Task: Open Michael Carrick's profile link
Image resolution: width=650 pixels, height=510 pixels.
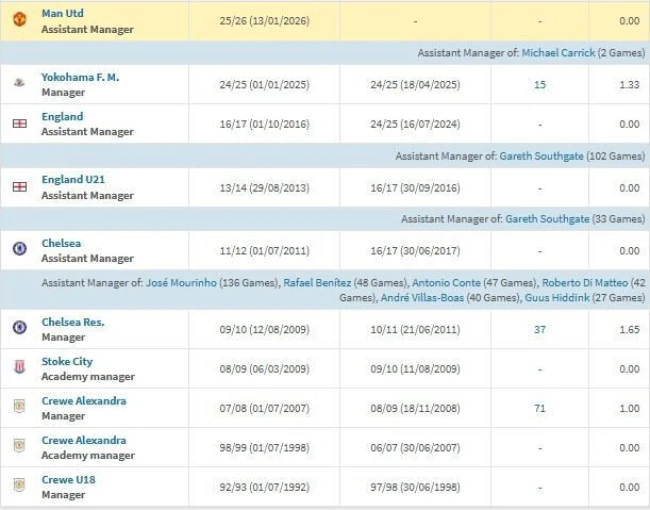Action: click(558, 53)
